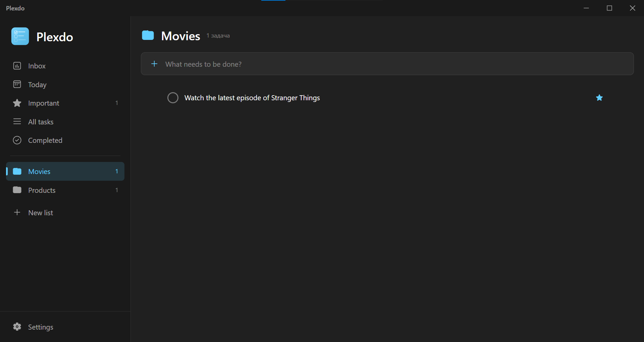Open the Today calendar icon
Viewport: 644px width, 342px height.
17,84
